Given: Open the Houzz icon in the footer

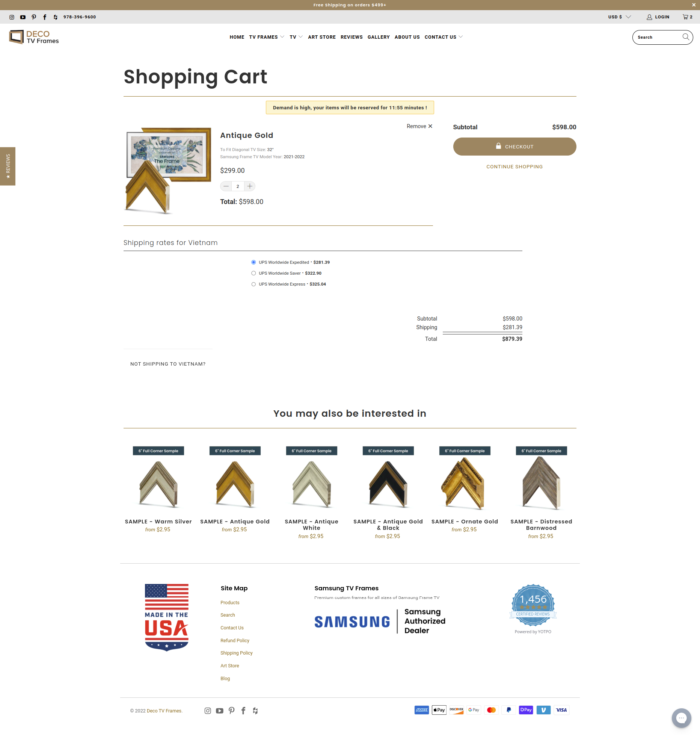Looking at the screenshot, I should tap(255, 711).
